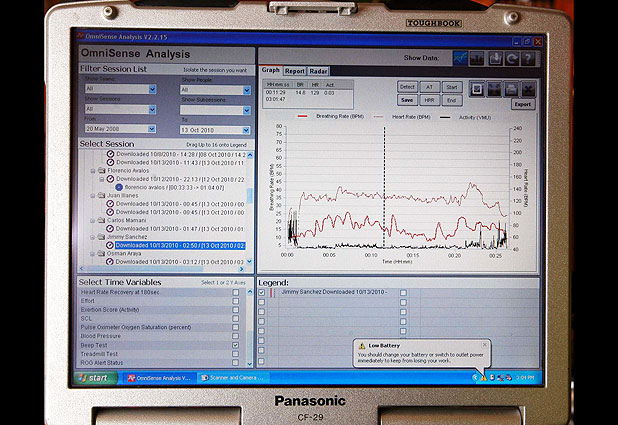Select Downloaded 10/13/2010 - 02:50 session row
This screenshot has width=618, height=425.
pyautogui.click(x=180, y=245)
